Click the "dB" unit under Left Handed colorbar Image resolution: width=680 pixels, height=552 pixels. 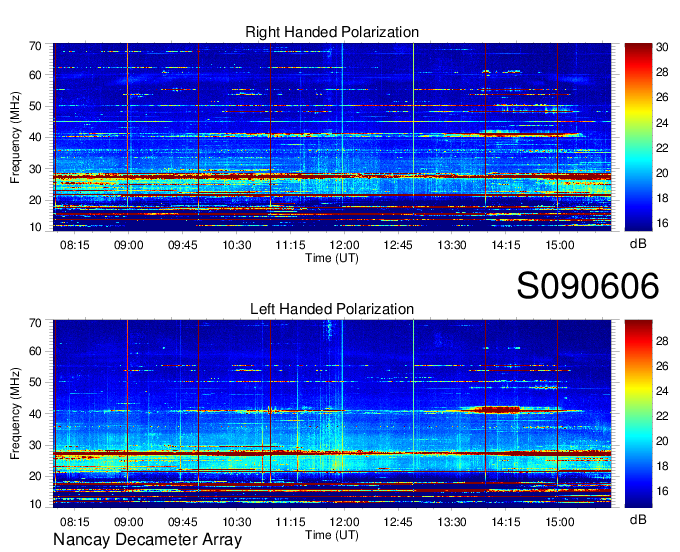(x=638, y=519)
